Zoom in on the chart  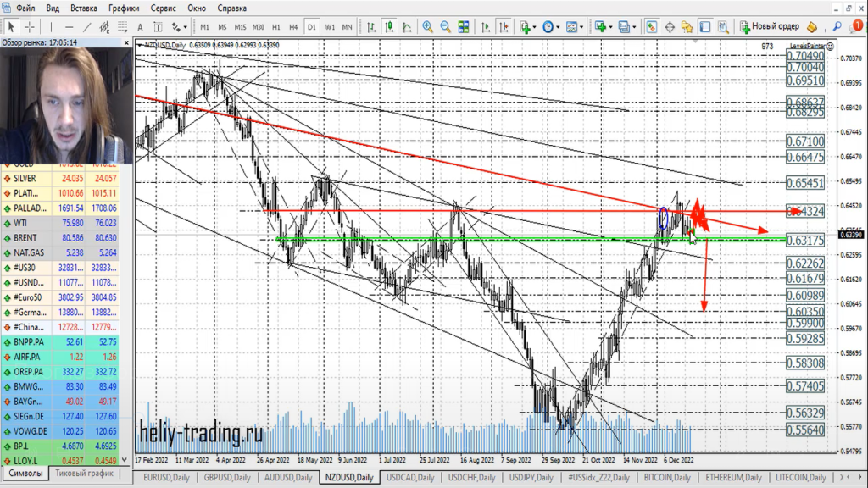[428, 26]
